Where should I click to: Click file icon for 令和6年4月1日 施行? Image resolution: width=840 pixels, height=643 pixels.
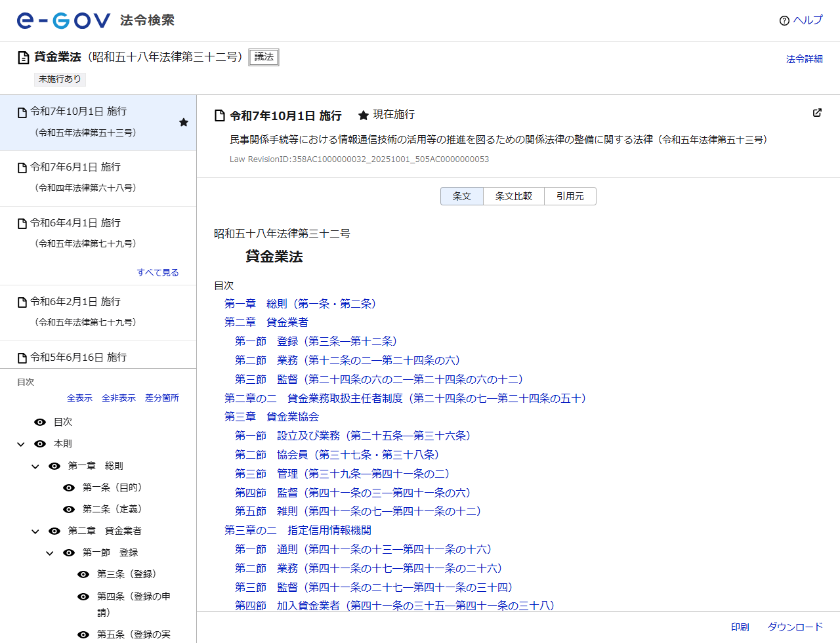(x=22, y=224)
